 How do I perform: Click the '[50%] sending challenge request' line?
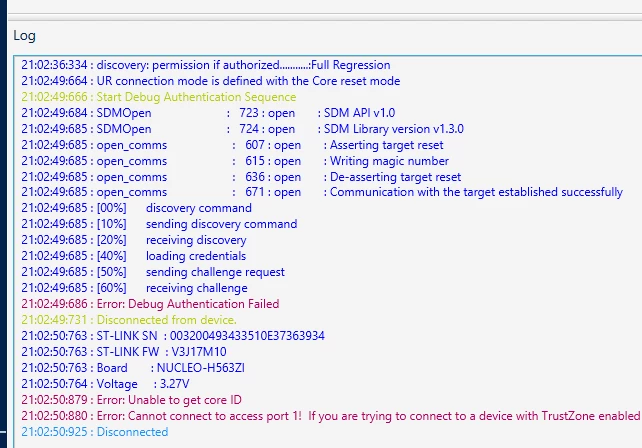coord(153,272)
